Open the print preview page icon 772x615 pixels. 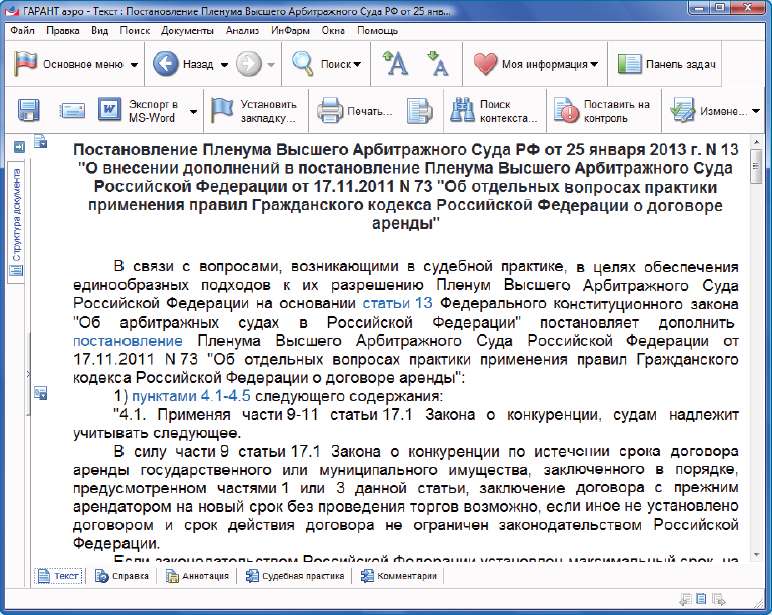(x=418, y=110)
